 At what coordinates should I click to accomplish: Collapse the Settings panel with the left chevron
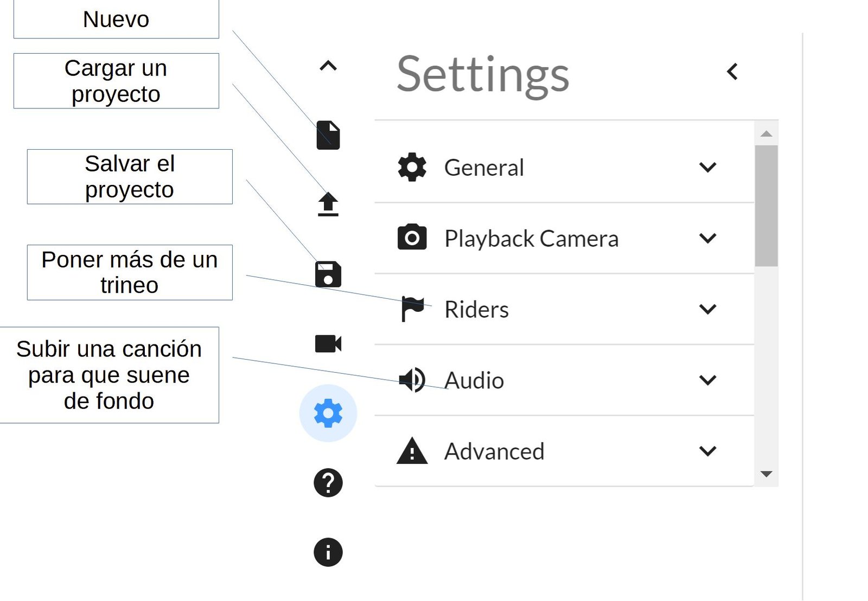[x=732, y=71]
